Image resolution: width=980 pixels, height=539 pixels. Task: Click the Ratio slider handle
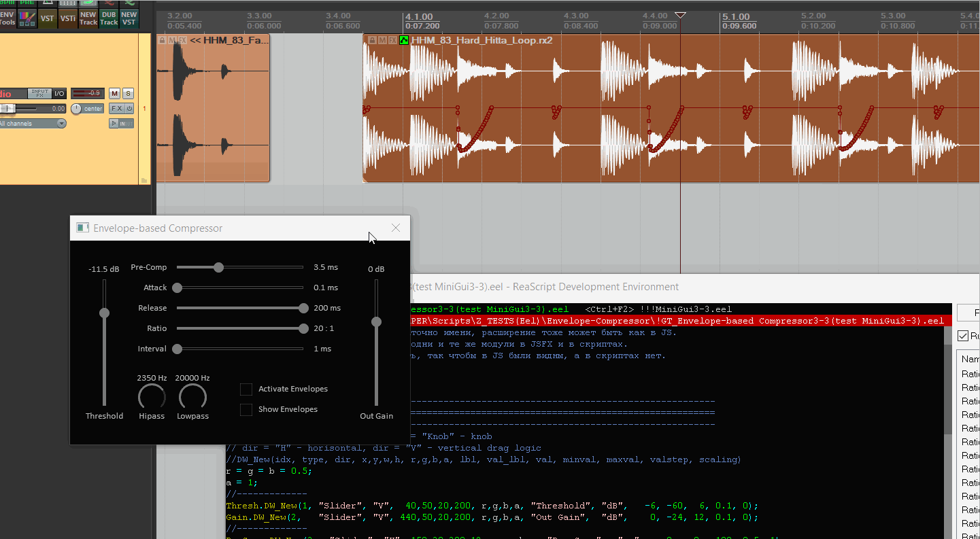303,328
